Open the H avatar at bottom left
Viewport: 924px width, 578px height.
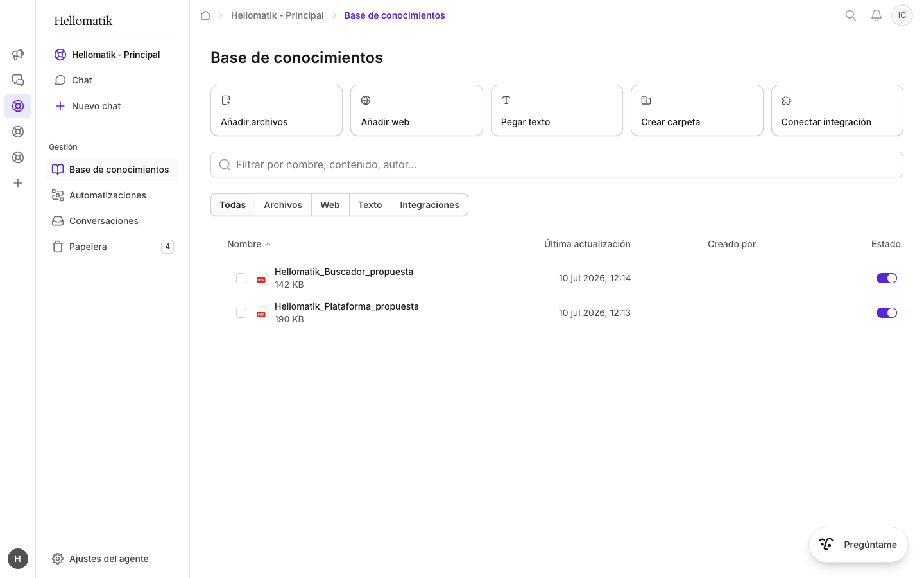tap(18, 559)
